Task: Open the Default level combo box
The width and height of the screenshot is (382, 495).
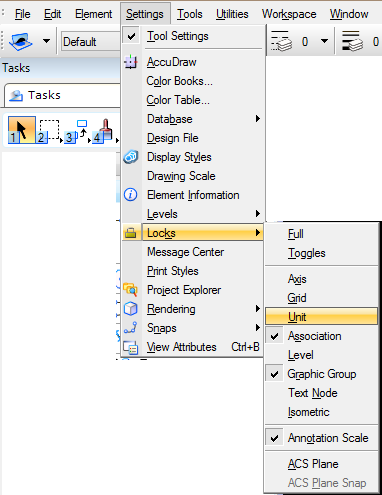Action: 91,42
